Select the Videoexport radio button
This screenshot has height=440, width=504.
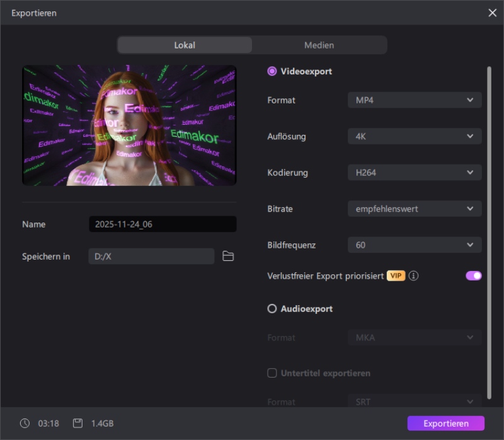point(272,71)
